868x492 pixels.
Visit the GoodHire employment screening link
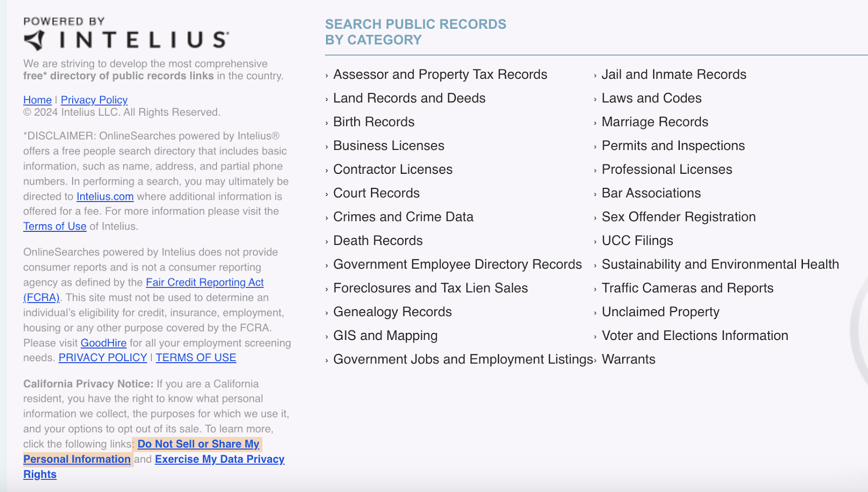pyautogui.click(x=104, y=343)
